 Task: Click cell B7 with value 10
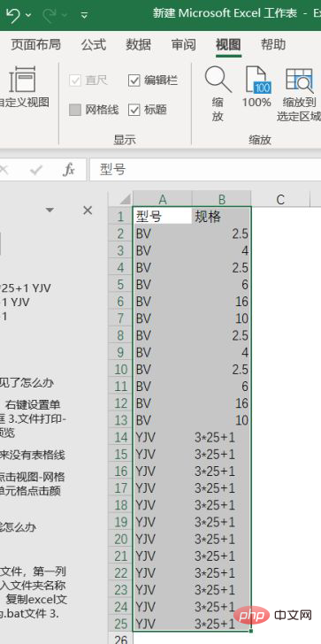[x=222, y=318]
